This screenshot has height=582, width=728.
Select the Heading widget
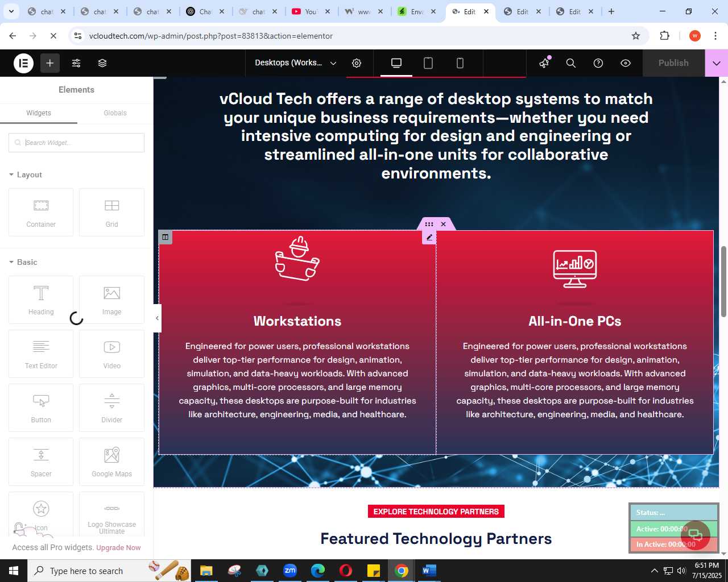41,300
